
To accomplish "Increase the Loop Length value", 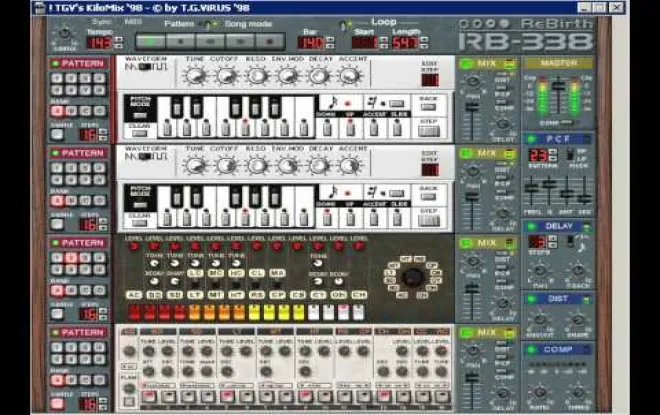I will pyautogui.click(x=424, y=40).
